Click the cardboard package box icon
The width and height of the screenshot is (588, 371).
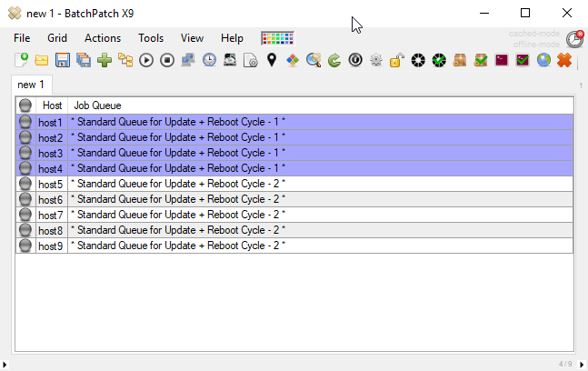click(x=460, y=60)
